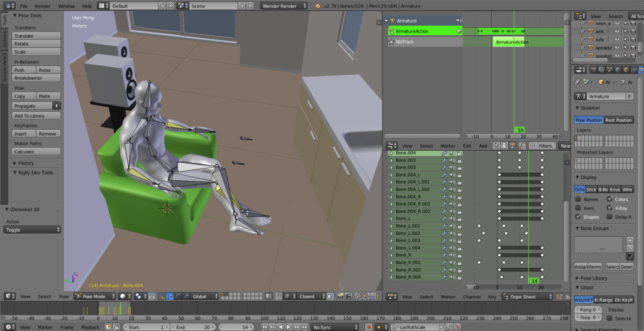Image resolution: width=644 pixels, height=331 pixels.
Task: Open the Constraints chain-link properties tab
Action: (x=634, y=70)
